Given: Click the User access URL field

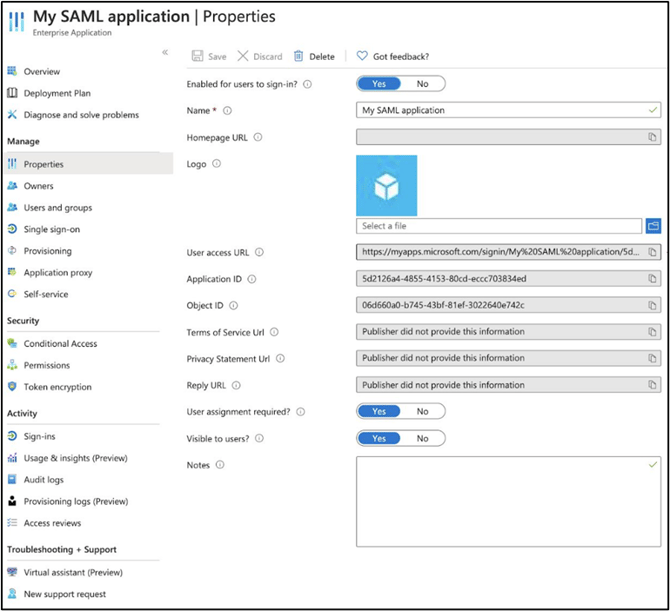Looking at the screenshot, I should [508, 252].
